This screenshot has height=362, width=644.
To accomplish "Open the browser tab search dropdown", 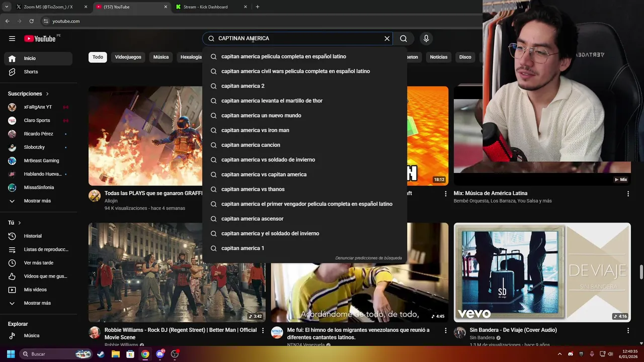I will coord(6,7).
